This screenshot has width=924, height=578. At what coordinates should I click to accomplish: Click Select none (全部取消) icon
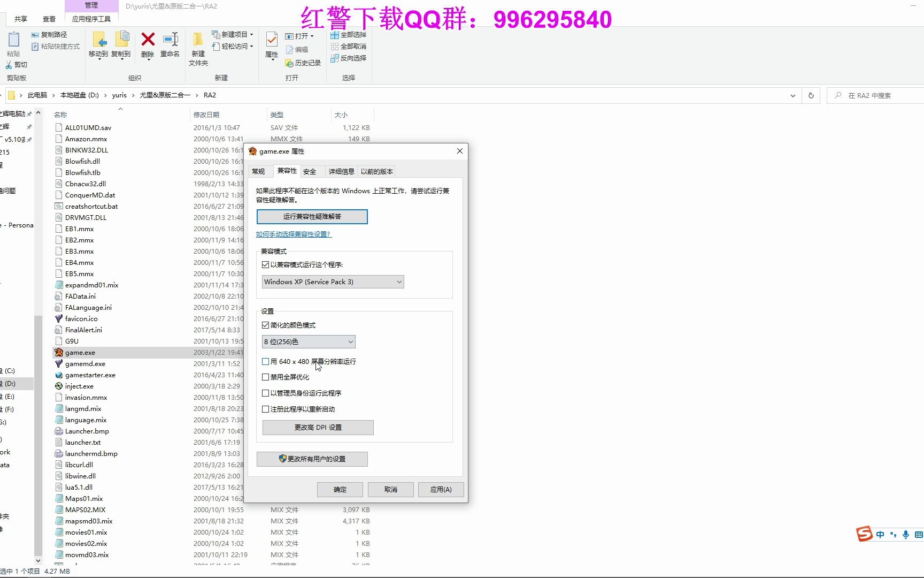click(335, 47)
